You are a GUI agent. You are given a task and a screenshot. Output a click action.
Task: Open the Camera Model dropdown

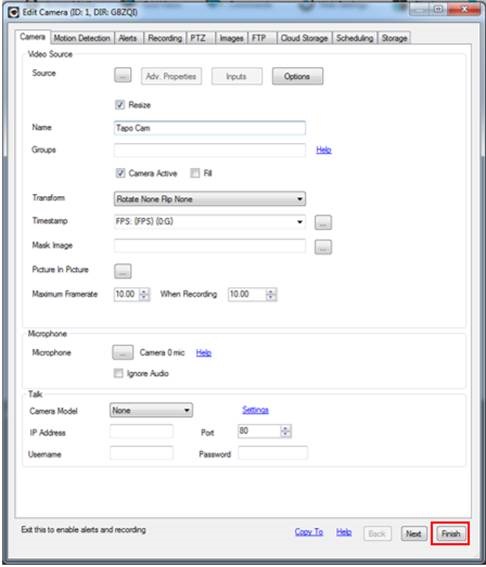(x=151, y=410)
